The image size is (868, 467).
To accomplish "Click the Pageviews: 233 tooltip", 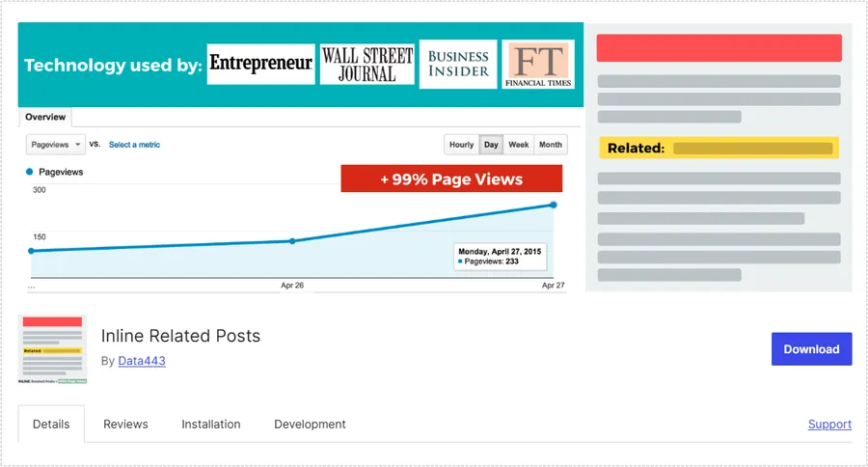I will click(500, 257).
